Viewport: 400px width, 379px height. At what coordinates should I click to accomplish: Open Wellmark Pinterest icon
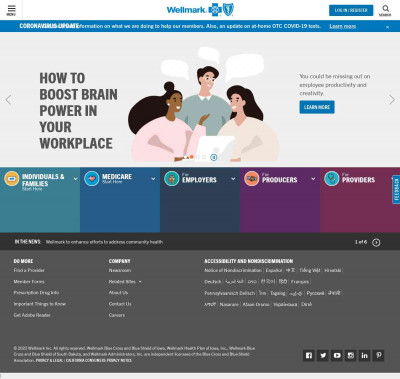pyautogui.click(x=379, y=355)
